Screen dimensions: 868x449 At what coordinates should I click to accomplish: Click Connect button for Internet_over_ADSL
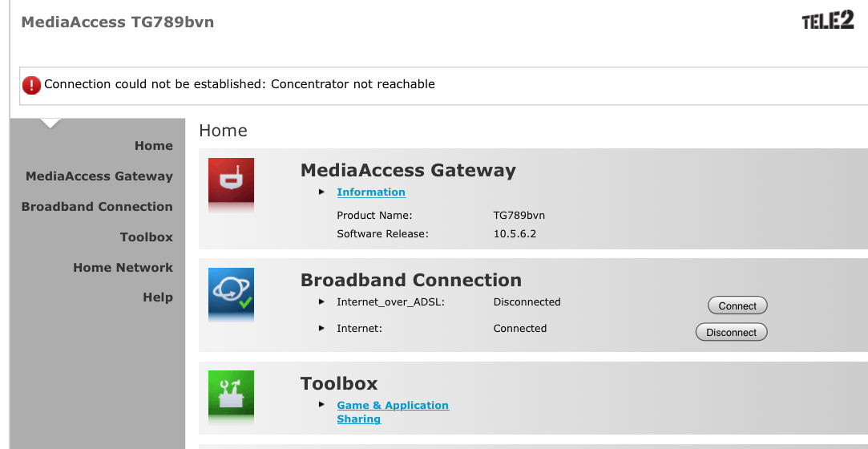pos(737,305)
